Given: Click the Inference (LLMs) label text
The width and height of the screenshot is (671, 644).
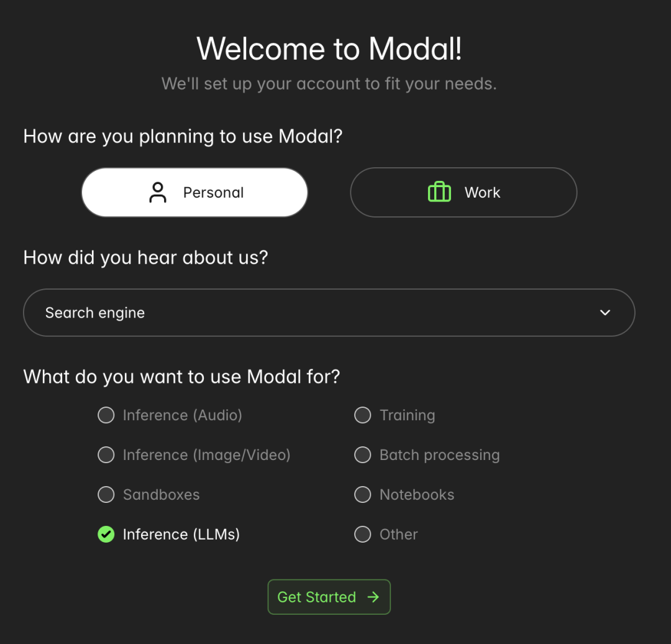Looking at the screenshot, I should tap(181, 534).
